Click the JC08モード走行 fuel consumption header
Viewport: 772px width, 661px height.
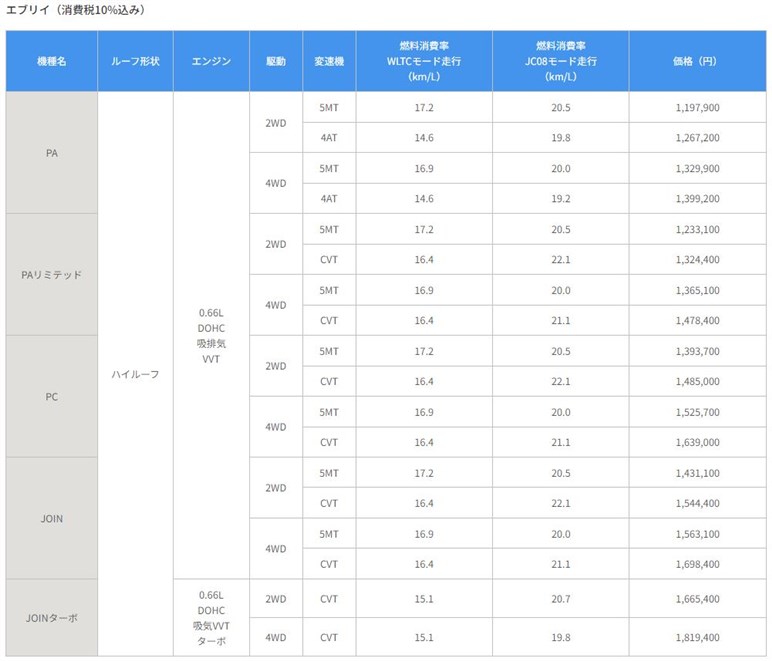[560, 61]
